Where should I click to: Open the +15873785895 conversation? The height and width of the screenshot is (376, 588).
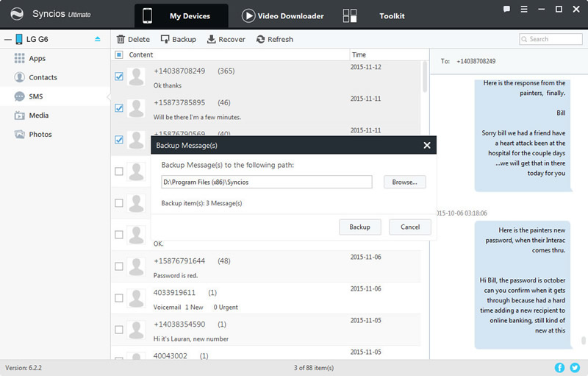(x=266, y=108)
